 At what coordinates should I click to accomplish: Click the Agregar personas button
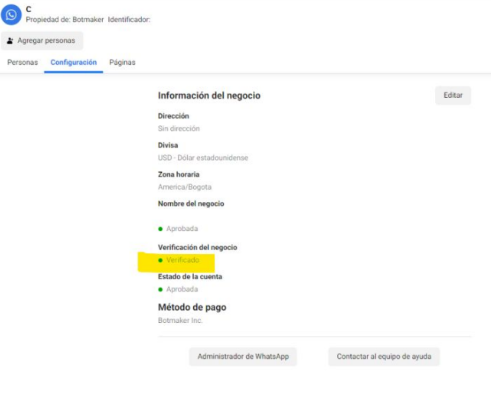pos(42,41)
